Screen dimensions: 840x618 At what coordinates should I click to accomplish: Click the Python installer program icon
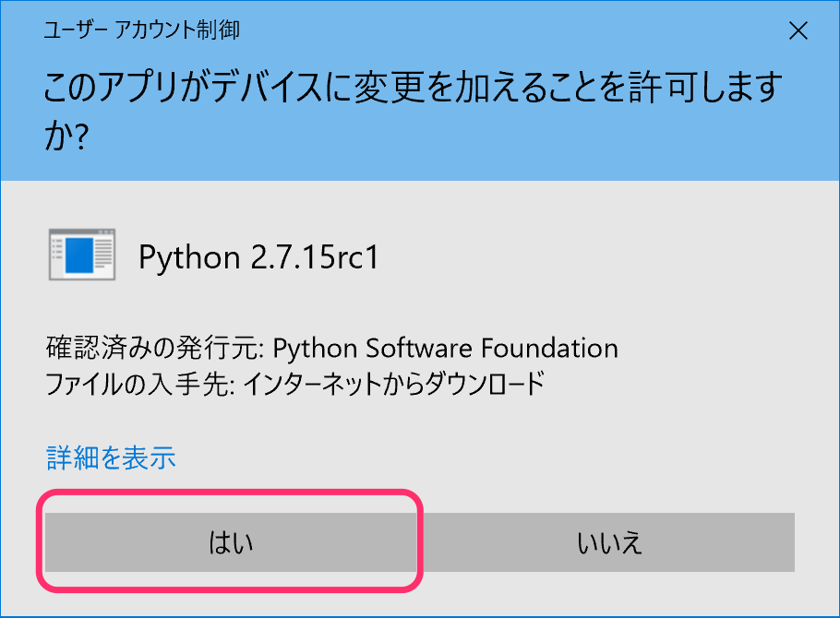[x=82, y=255]
